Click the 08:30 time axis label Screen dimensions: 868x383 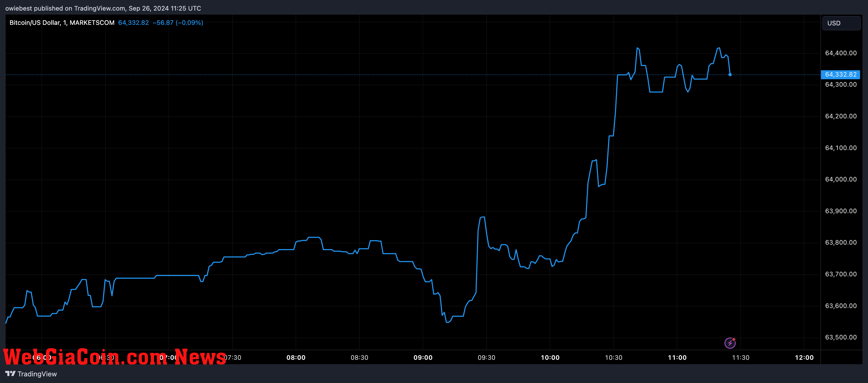point(360,357)
